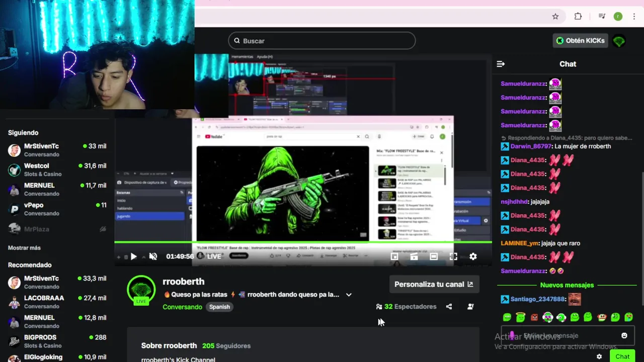Open browser media controls icon
The width and height of the screenshot is (644, 362).
[602, 16]
